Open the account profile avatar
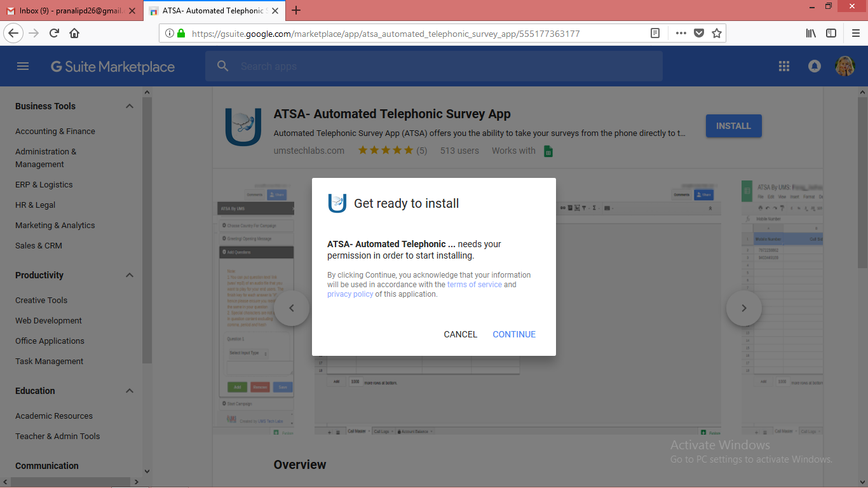This screenshot has height=488, width=868. coord(844,66)
